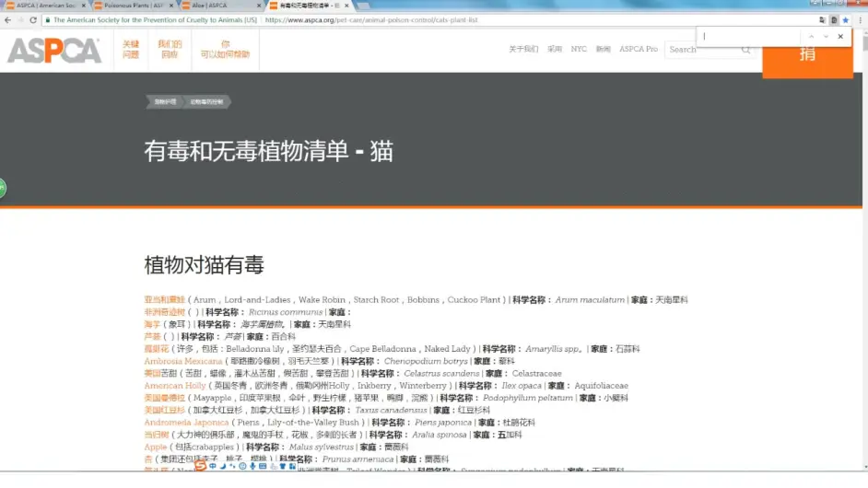Bookmark page with the blue star icon
Image resolution: width=868 pixels, height=488 pixels.
click(845, 20)
